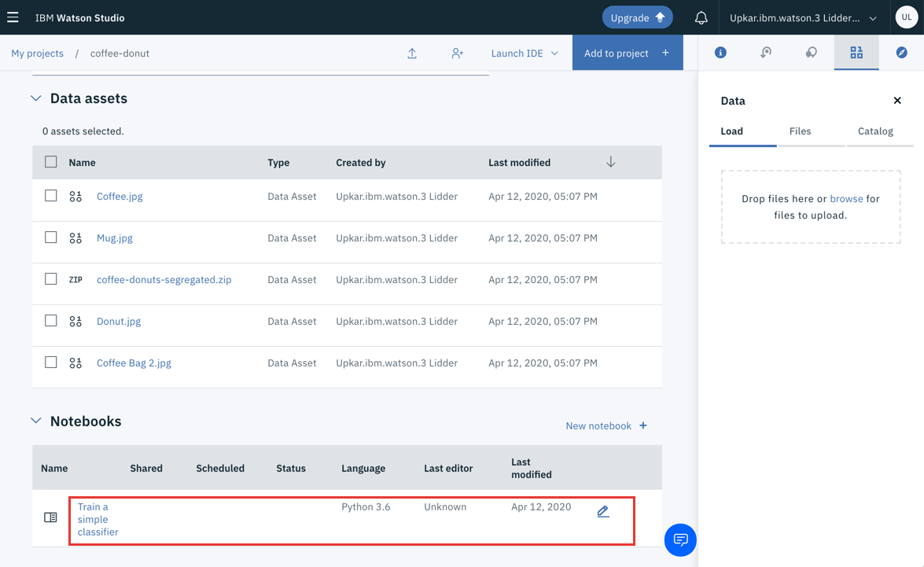Screen dimensions: 924x567
Task: Click the Created by column header
Action: coord(361,163)
